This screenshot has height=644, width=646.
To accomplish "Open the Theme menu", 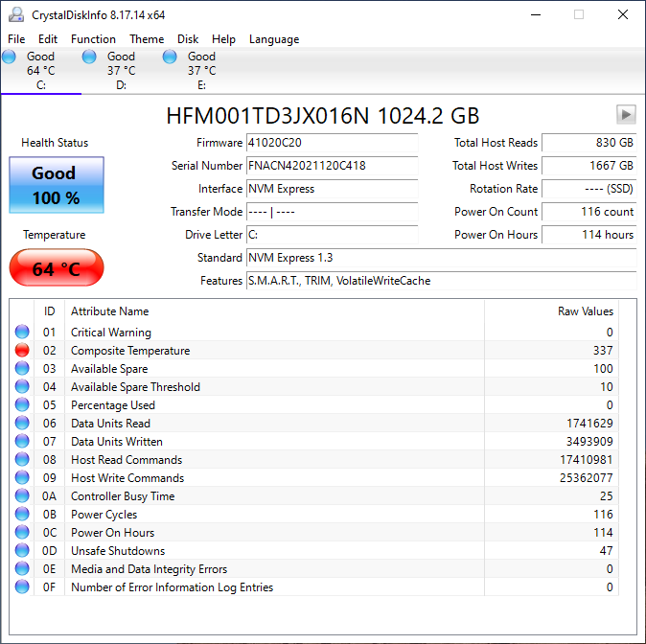I will [x=147, y=39].
